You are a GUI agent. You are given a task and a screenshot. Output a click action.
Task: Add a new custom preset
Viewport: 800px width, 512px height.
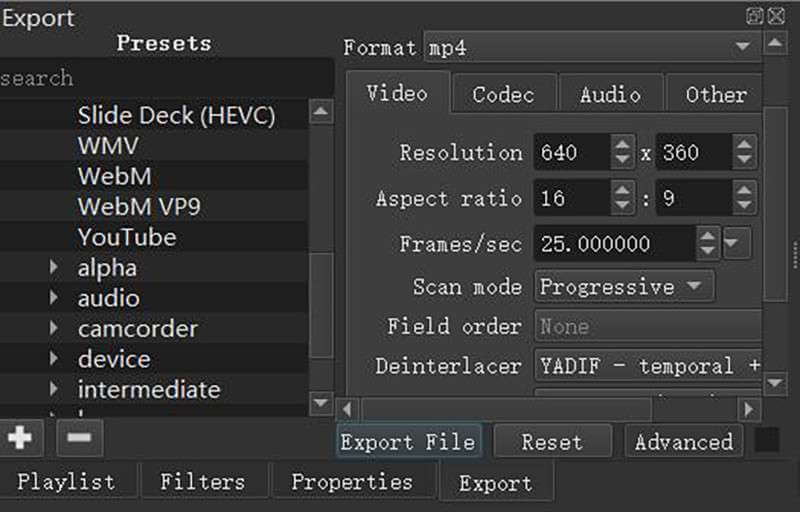pyautogui.click(x=20, y=437)
